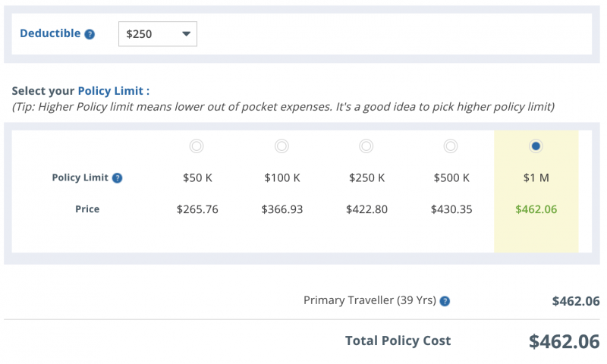Click the Deductible label text

coord(50,33)
